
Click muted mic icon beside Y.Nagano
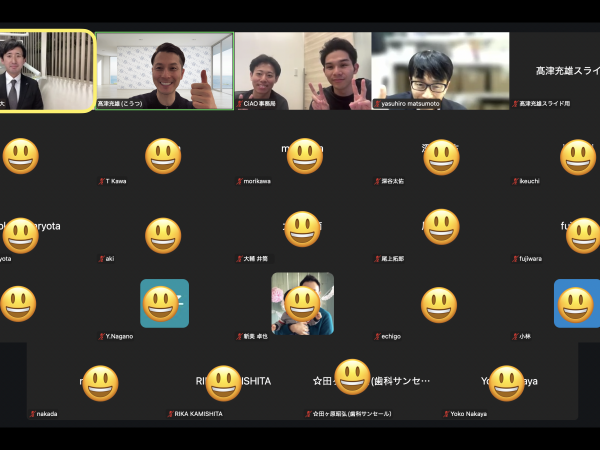[x=102, y=336]
